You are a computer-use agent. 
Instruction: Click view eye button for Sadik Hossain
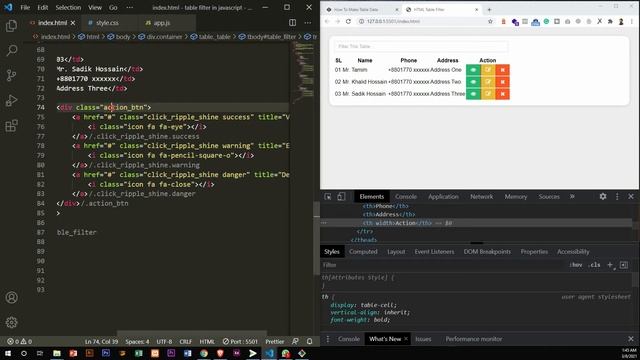(473, 94)
